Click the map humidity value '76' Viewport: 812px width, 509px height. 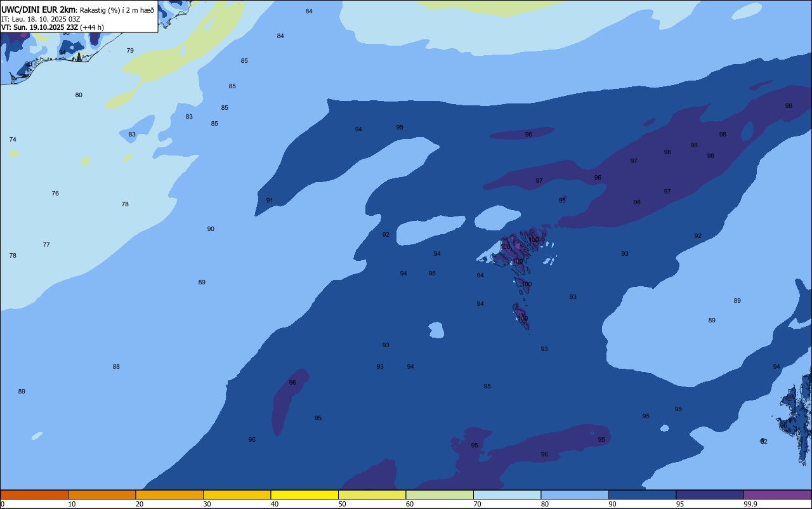tap(55, 193)
